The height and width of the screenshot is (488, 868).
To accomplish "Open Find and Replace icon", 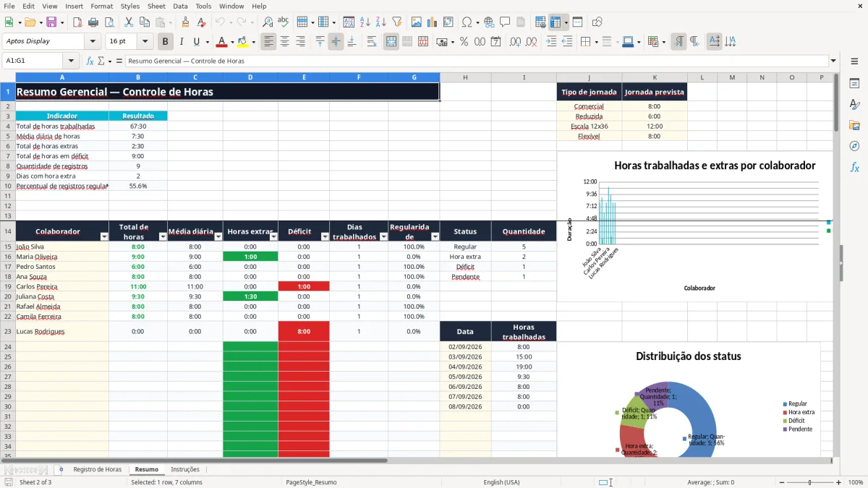I will [268, 22].
